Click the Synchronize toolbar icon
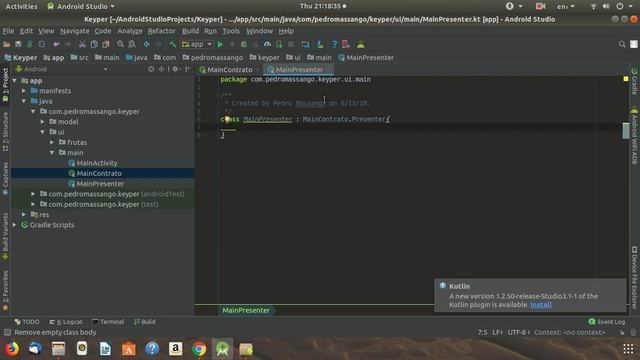 pyautogui.click(x=30, y=44)
